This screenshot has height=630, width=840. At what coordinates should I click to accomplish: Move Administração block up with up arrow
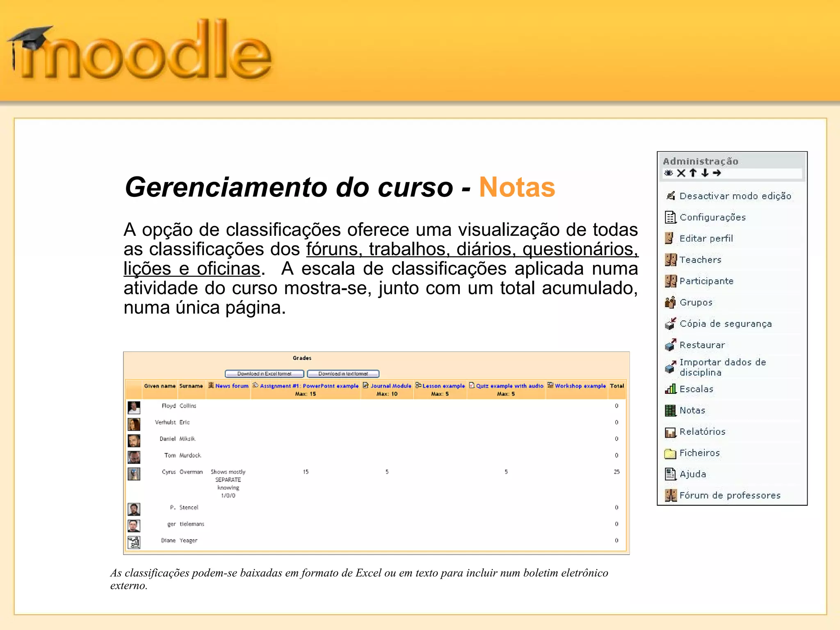(693, 173)
